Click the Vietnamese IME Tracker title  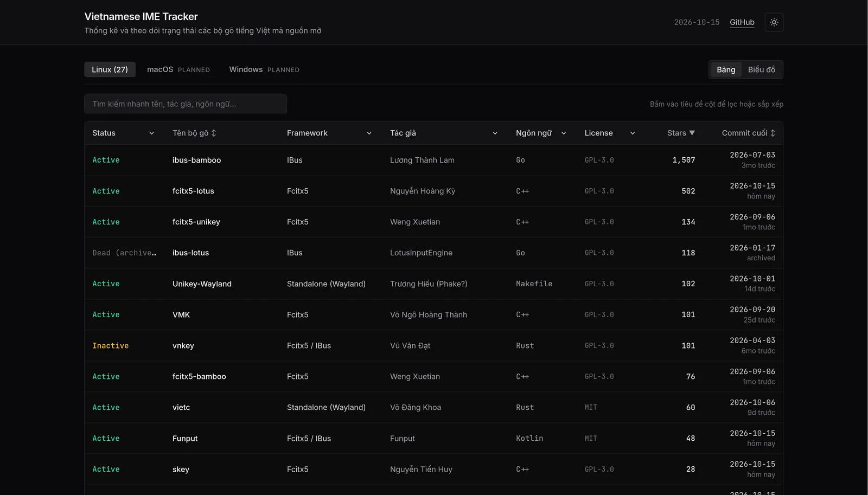pyautogui.click(x=141, y=16)
